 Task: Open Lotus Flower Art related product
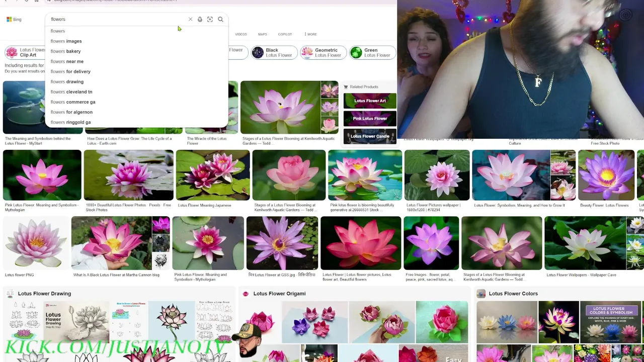click(370, 101)
